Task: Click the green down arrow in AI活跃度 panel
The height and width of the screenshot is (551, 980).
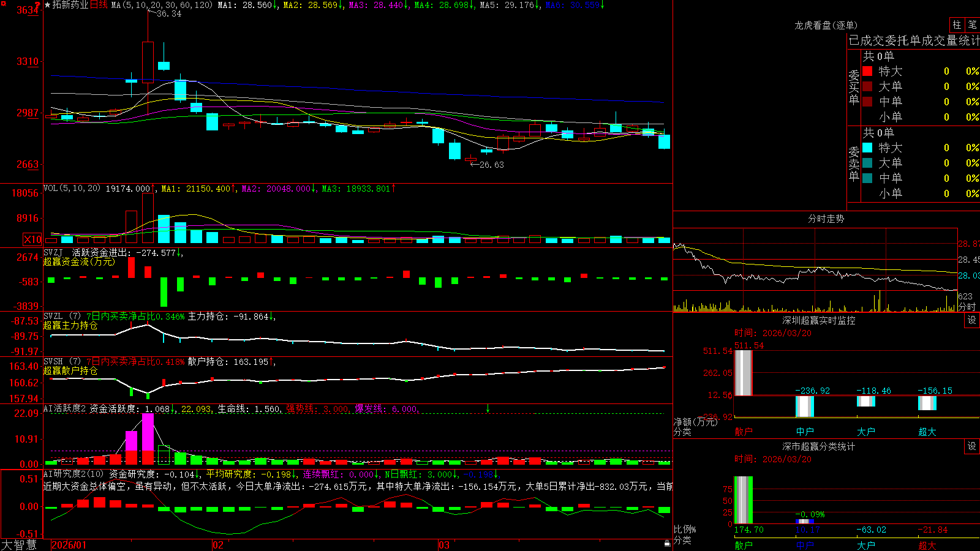Action: tap(488, 408)
